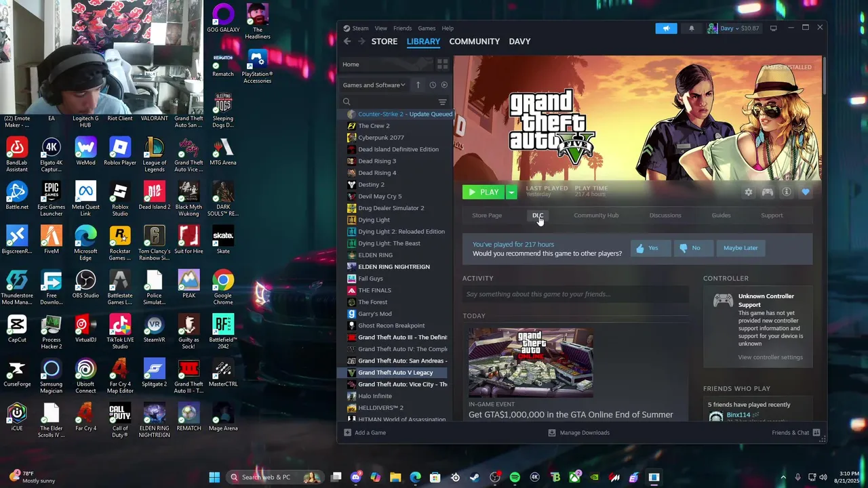The image size is (868, 488).
Task: Open Discord from the taskbar
Action: 355,477
